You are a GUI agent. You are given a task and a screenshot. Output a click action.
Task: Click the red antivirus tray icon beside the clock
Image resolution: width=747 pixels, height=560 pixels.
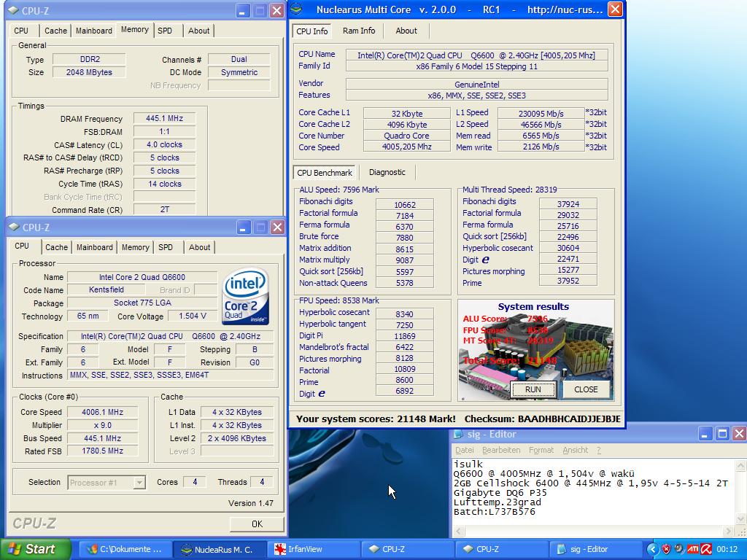pos(705,550)
